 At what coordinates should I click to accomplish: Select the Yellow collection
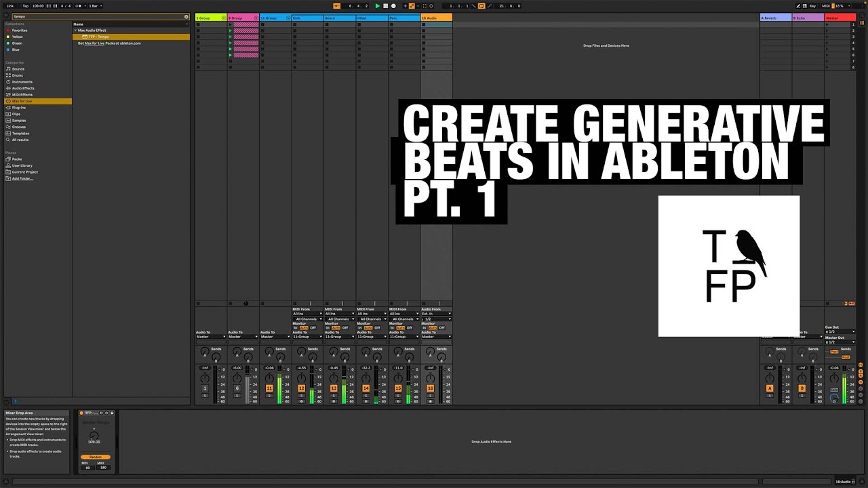17,37
